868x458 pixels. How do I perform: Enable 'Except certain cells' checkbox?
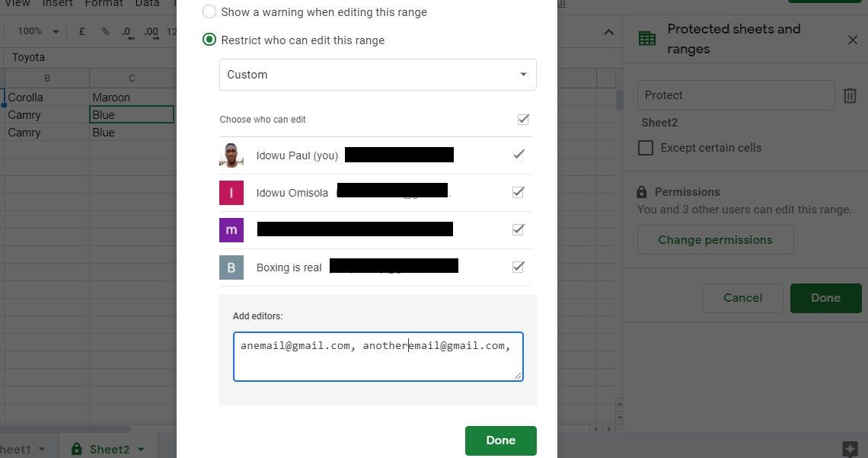tap(646, 148)
